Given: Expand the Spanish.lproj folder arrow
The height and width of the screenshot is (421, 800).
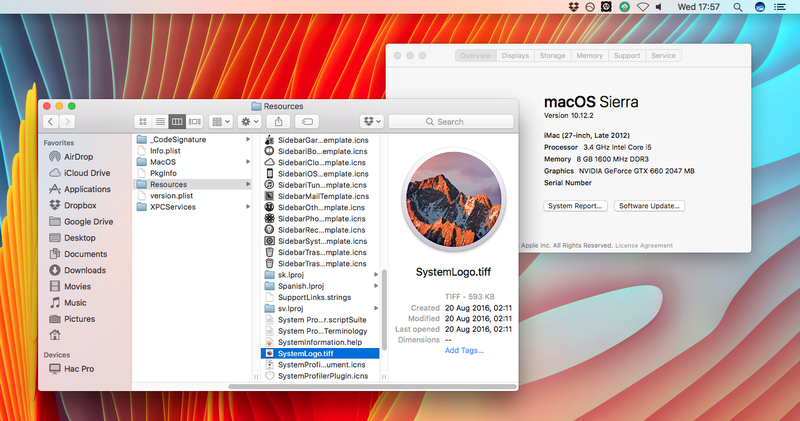Looking at the screenshot, I should pyautogui.click(x=376, y=286).
